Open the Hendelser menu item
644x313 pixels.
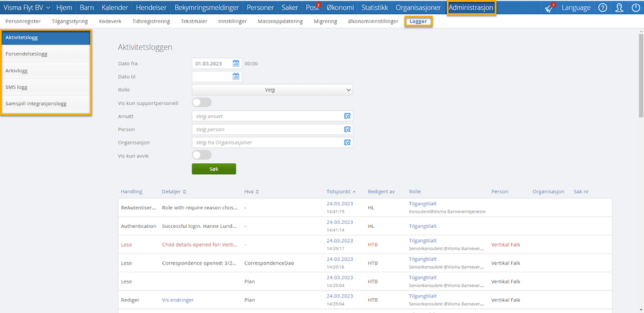(x=151, y=8)
